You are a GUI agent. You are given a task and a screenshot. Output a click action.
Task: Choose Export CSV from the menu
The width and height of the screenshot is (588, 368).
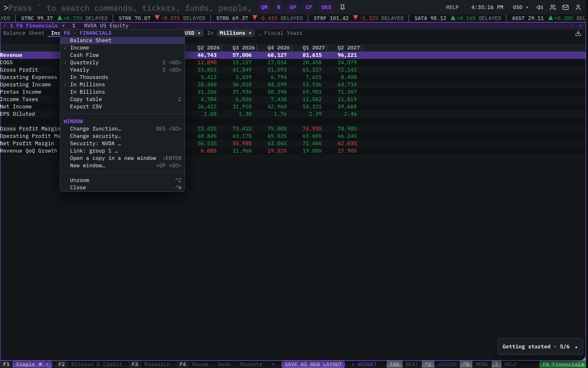coord(122,107)
